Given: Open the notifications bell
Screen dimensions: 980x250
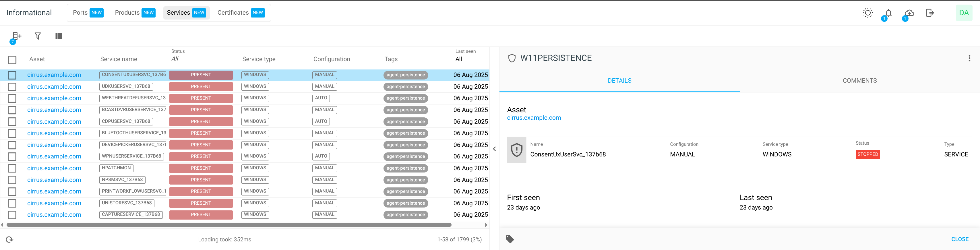Looking at the screenshot, I should click(888, 13).
